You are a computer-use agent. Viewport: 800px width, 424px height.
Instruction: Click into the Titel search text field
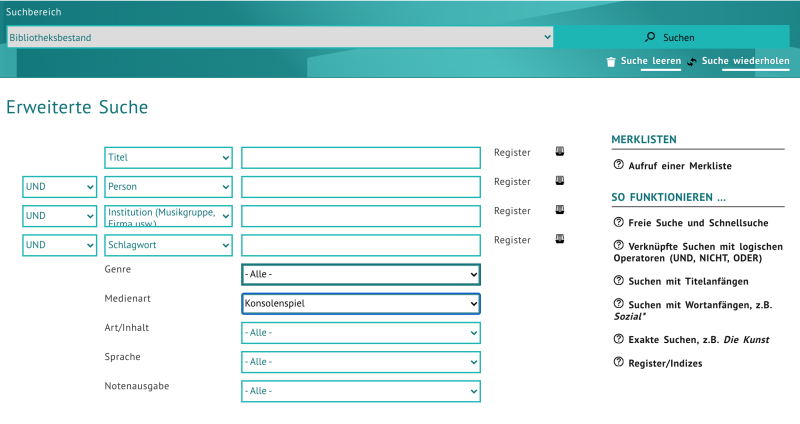(x=360, y=158)
